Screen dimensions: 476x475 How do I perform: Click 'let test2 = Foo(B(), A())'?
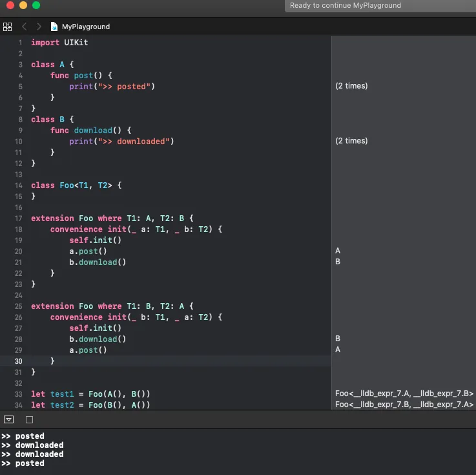(x=90, y=405)
